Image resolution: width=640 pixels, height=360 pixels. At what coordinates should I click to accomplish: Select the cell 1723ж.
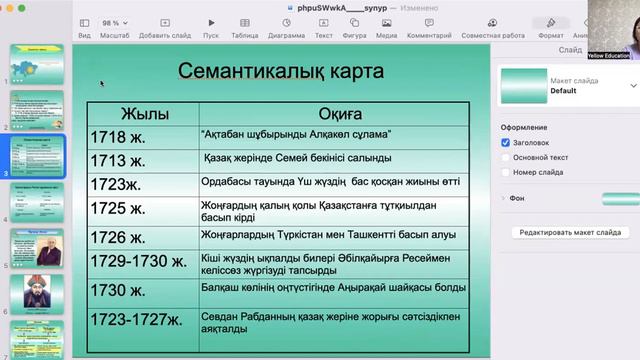[143, 185]
